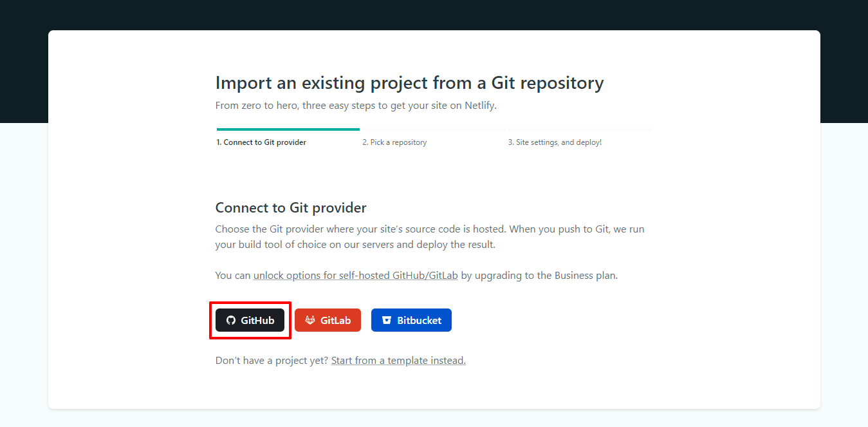Image resolution: width=868 pixels, height=427 pixels.
Task: Click the GitLab fox logo icon
Action: (310, 320)
